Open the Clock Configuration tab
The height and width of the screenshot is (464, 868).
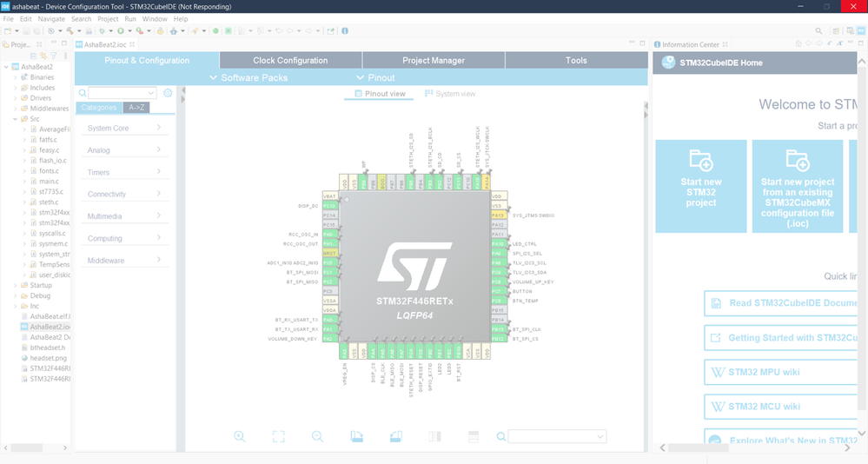290,60
